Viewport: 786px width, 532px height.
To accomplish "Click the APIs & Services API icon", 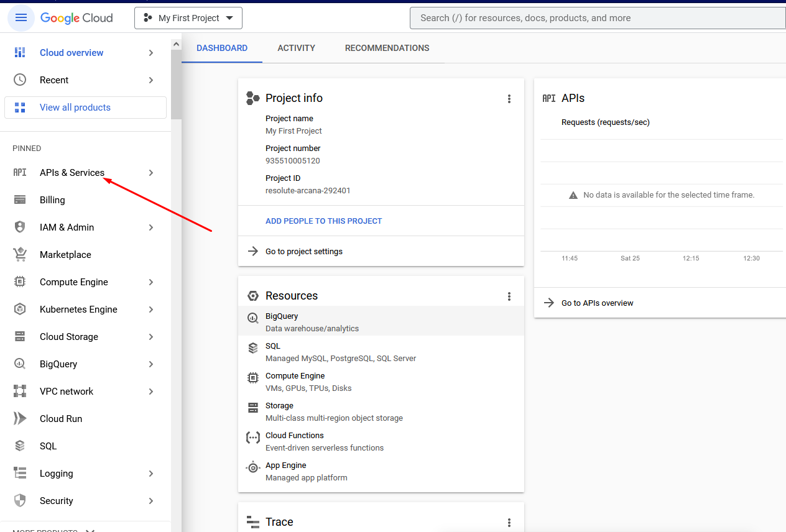I will tap(20, 173).
